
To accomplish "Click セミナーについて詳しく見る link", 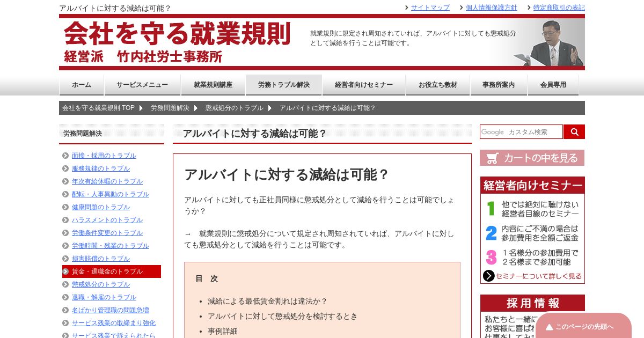I will pos(539,276).
